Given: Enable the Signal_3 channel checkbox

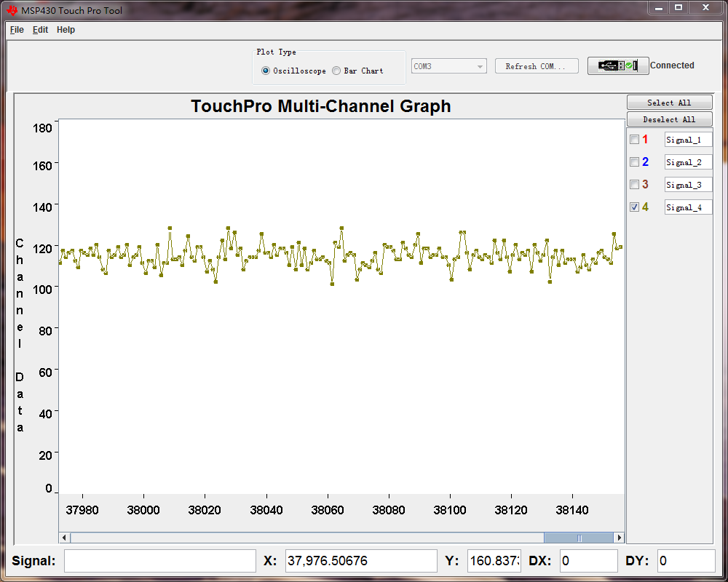Looking at the screenshot, I should point(634,184).
